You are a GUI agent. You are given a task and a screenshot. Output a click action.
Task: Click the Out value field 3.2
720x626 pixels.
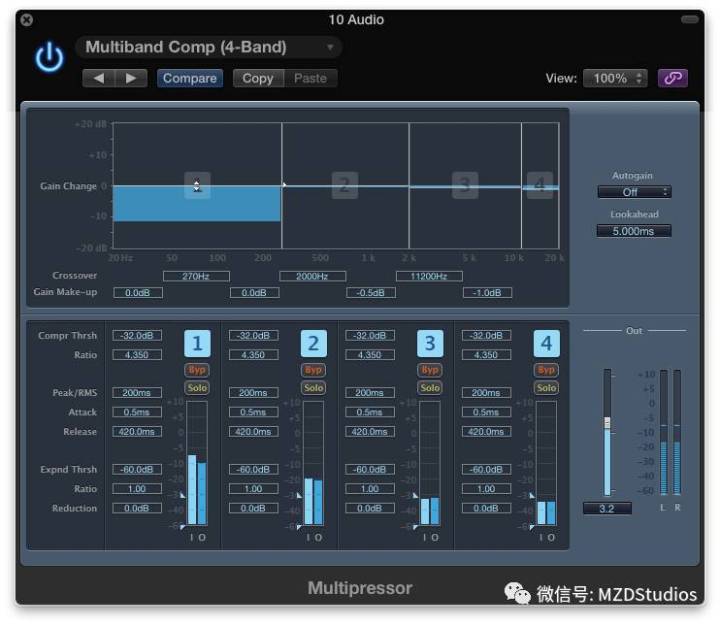coord(607,508)
